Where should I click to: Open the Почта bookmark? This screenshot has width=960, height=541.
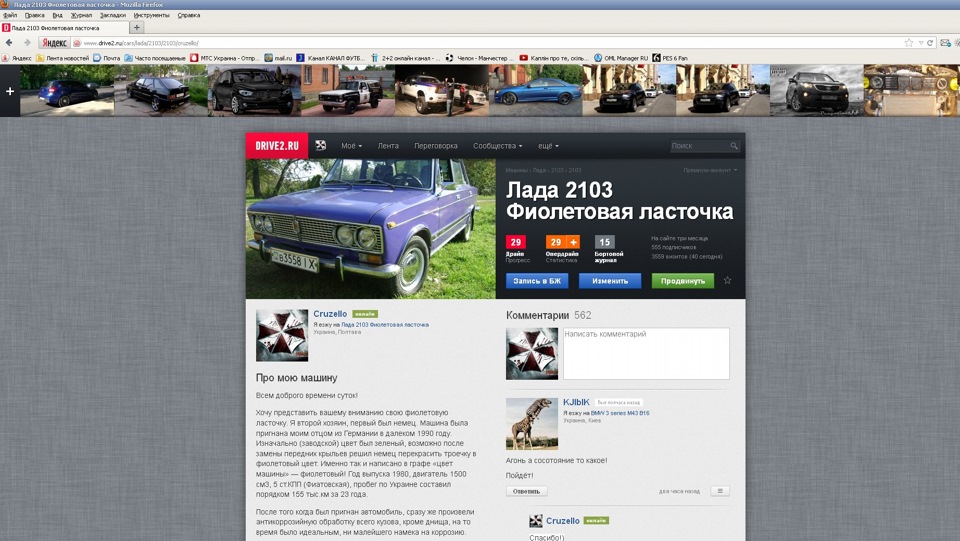pyautogui.click(x=107, y=58)
